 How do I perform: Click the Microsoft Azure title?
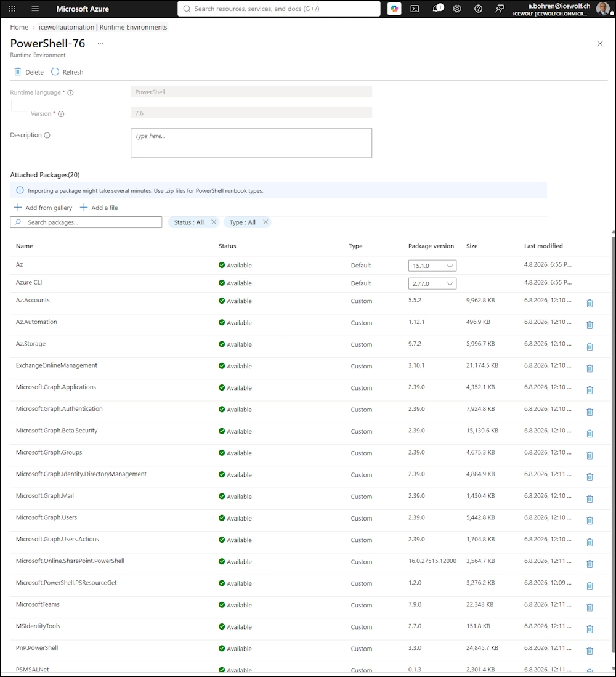tap(83, 9)
